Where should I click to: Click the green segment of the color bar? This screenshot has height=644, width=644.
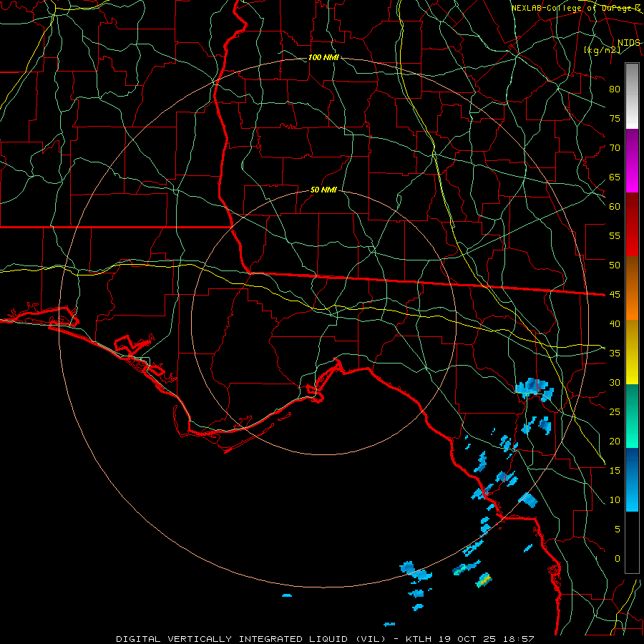pos(632,416)
